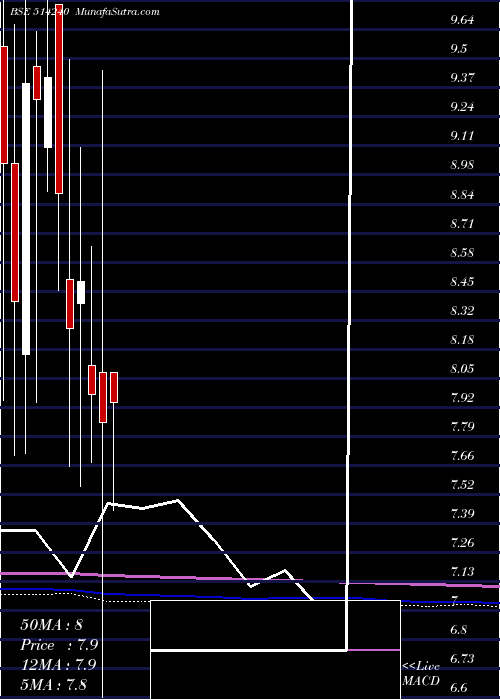The height and width of the screenshot is (700, 500).
Task: Click the 50MA : 8 indicator text
Action: pyautogui.click(x=51, y=625)
